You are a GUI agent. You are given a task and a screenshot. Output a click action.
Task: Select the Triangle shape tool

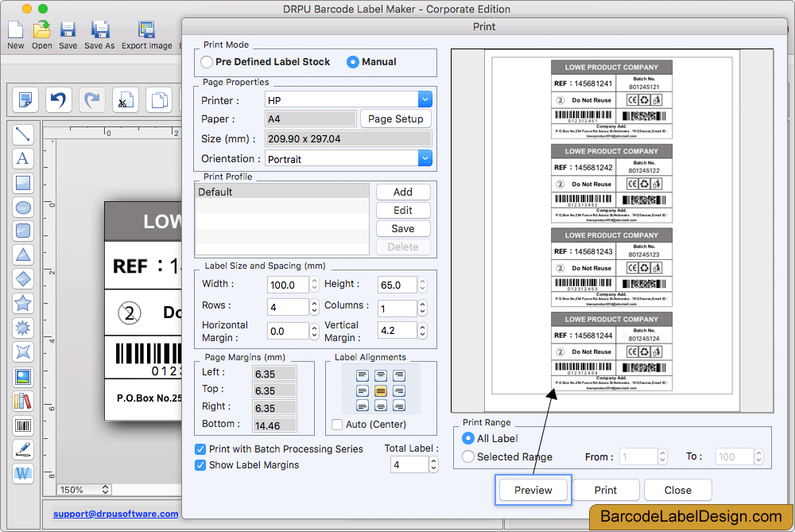(23, 255)
